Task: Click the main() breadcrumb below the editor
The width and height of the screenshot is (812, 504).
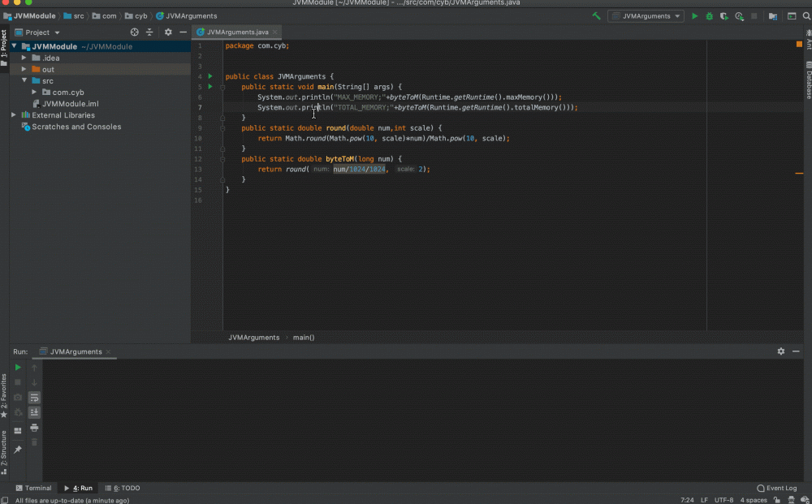Action: (x=304, y=338)
